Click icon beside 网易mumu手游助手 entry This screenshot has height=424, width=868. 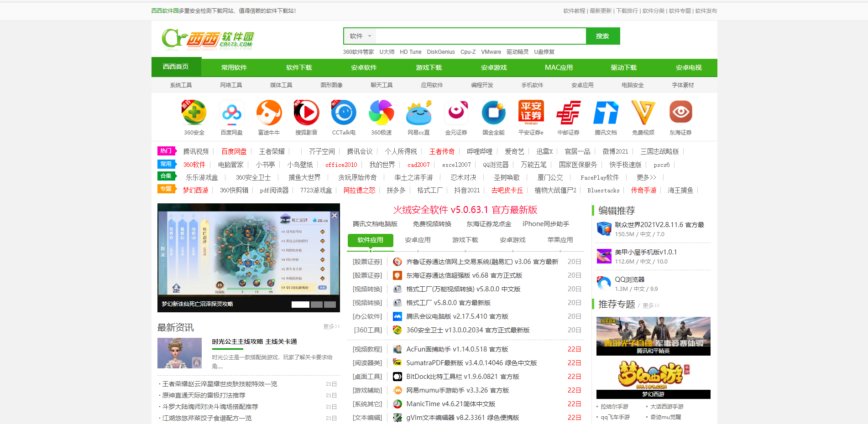[397, 390]
